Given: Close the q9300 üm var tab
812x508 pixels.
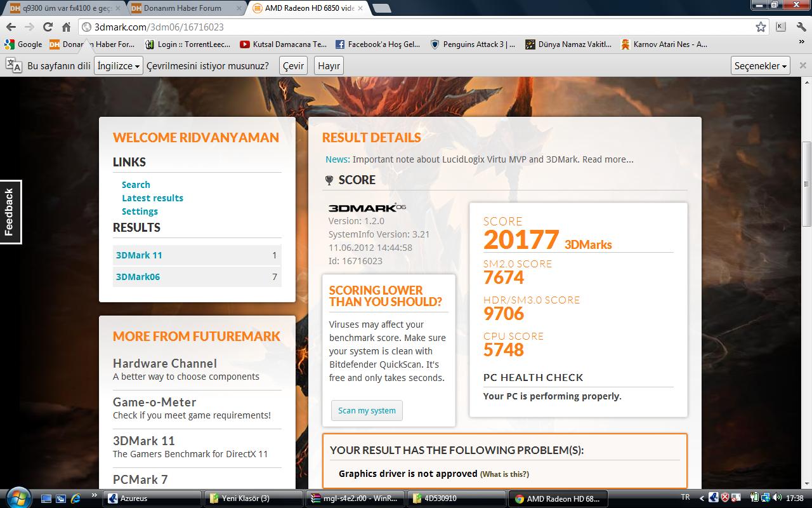Looking at the screenshot, I should (117, 8).
